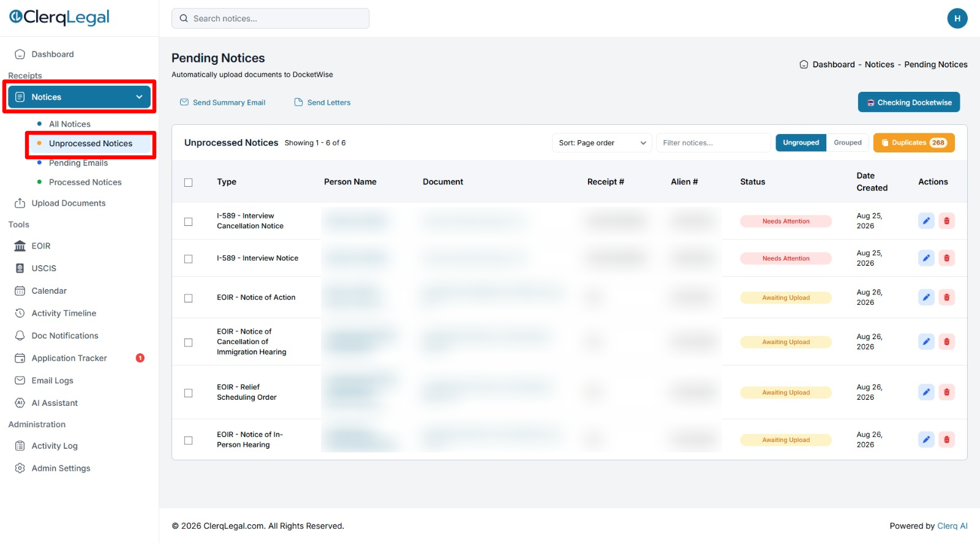Check the I-589 Interview Notice checkbox
980x543 pixels.
tap(189, 259)
